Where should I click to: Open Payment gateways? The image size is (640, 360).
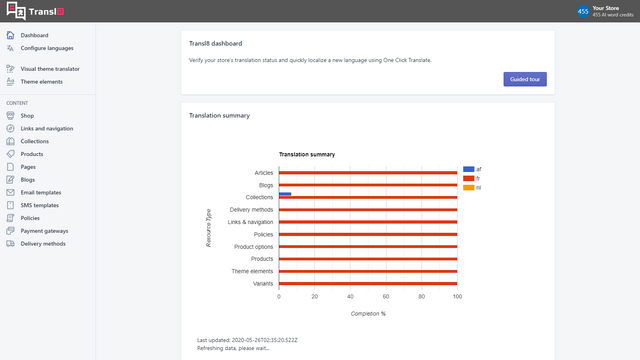point(44,231)
